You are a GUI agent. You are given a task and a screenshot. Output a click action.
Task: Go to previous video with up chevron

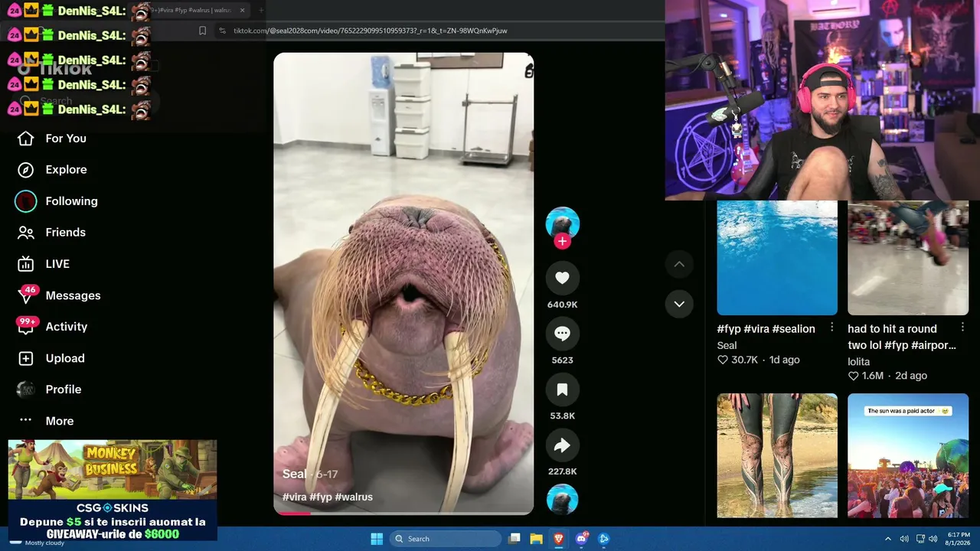[679, 264]
